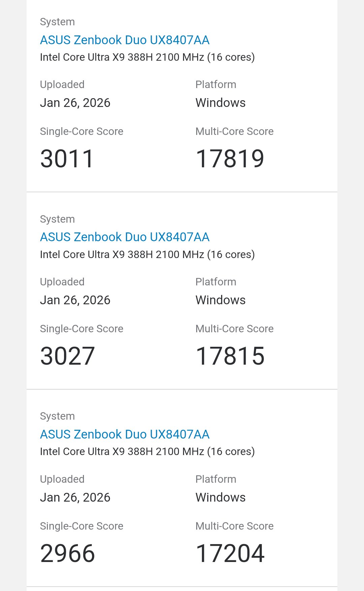Click the Uploaded label in the bottom result
Viewport: 364px width, 591px height.
62,479
